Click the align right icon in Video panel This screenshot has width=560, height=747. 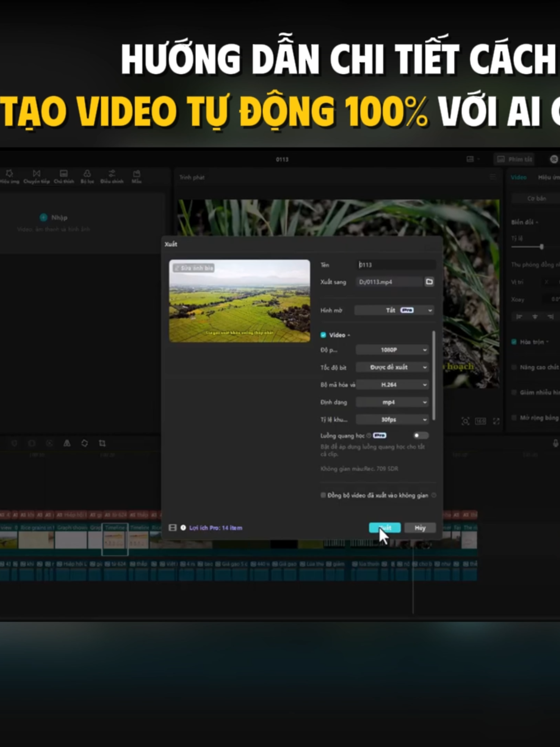pos(551,317)
